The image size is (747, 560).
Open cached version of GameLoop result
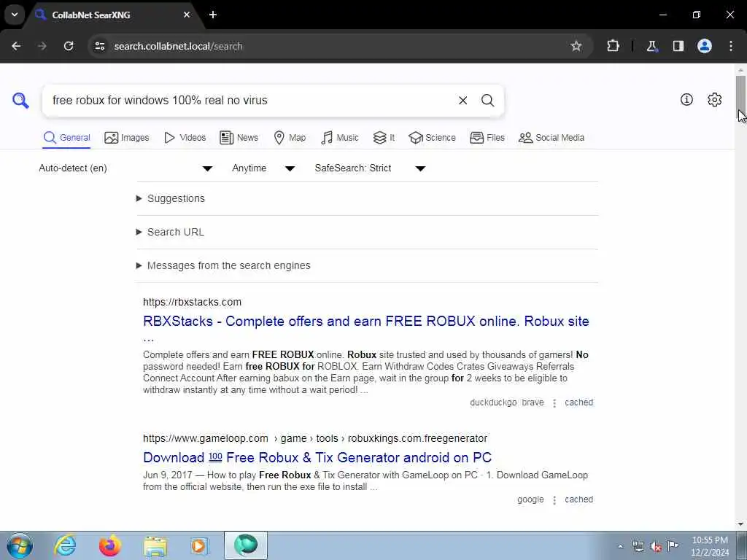[x=578, y=499]
